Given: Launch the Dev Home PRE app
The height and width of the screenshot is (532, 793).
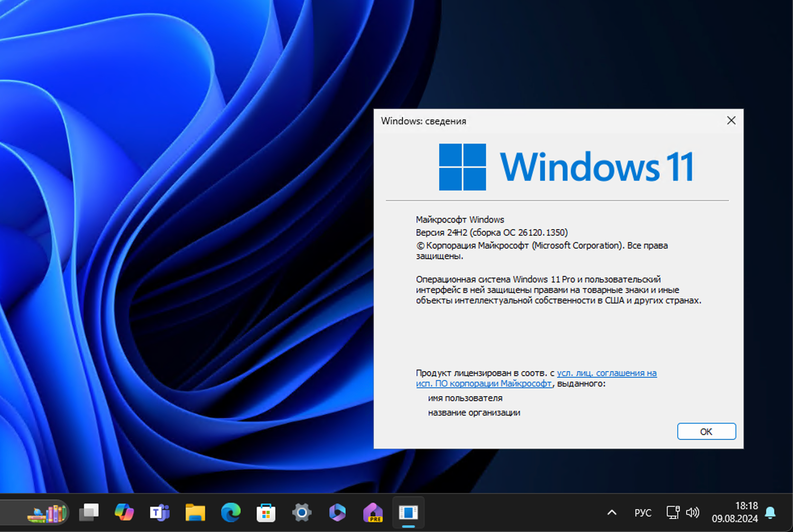Looking at the screenshot, I should tap(372, 512).
